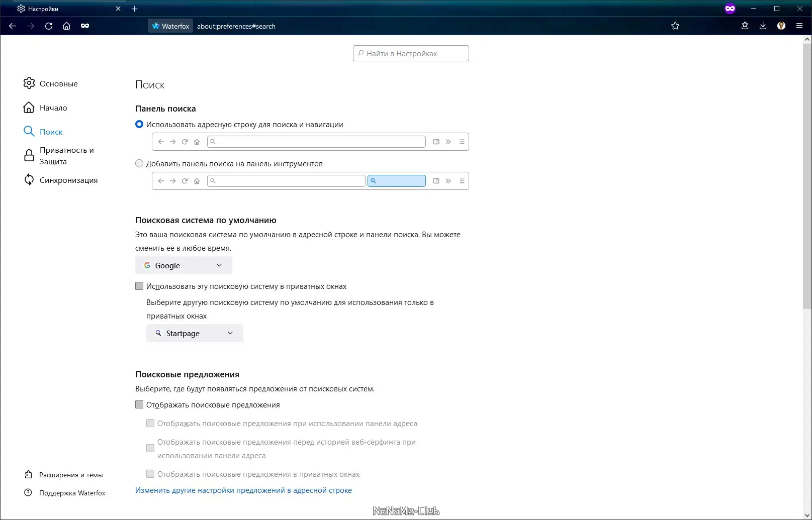Image resolution: width=812 pixels, height=520 pixels.
Task: Enable 'Отображать поисковые предложения' checkbox
Action: [139, 404]
